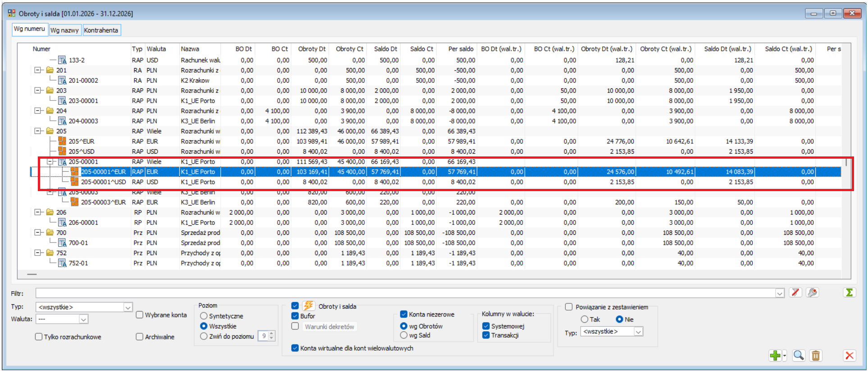Click the lightning Obroty i salda icon
This screenshot has width=868, height=371.
pos(309,306)
